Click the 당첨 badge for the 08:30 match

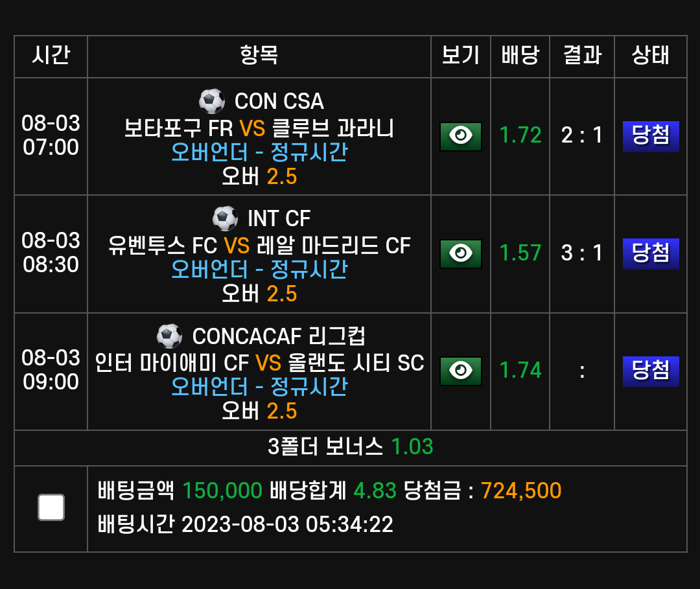[651, 254]
